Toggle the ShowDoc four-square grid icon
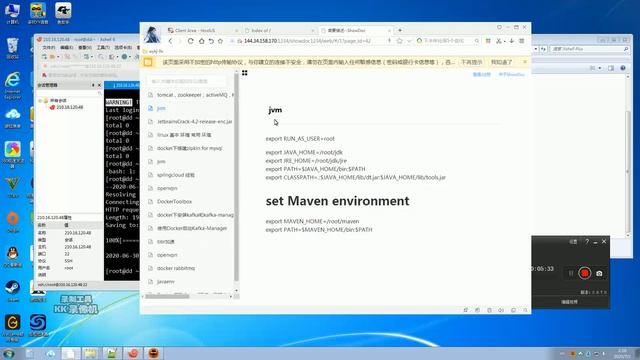The image size is (640, 360). (x=244, y=73)
